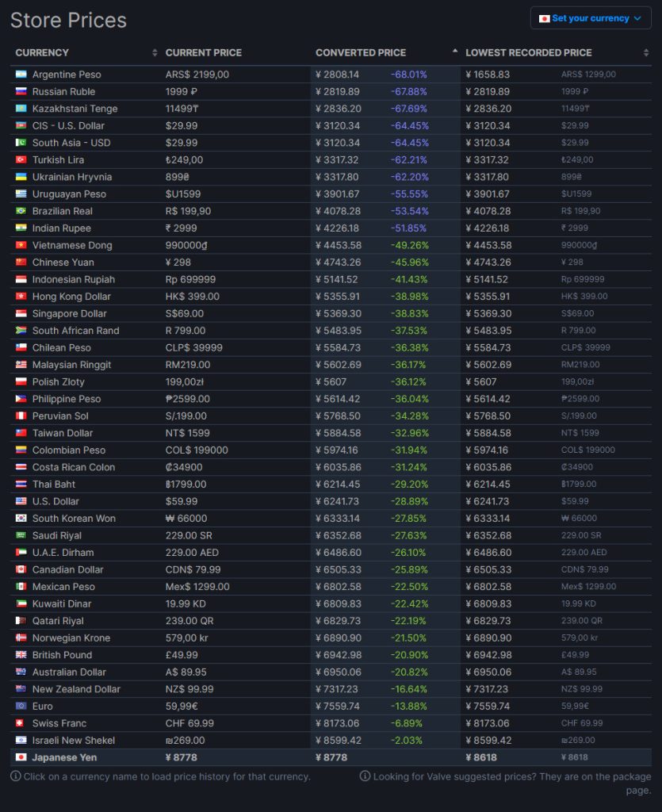Screen dimensions: 662x812
Task: Load price history for Russian Ruble
Action: coord(63,92)
